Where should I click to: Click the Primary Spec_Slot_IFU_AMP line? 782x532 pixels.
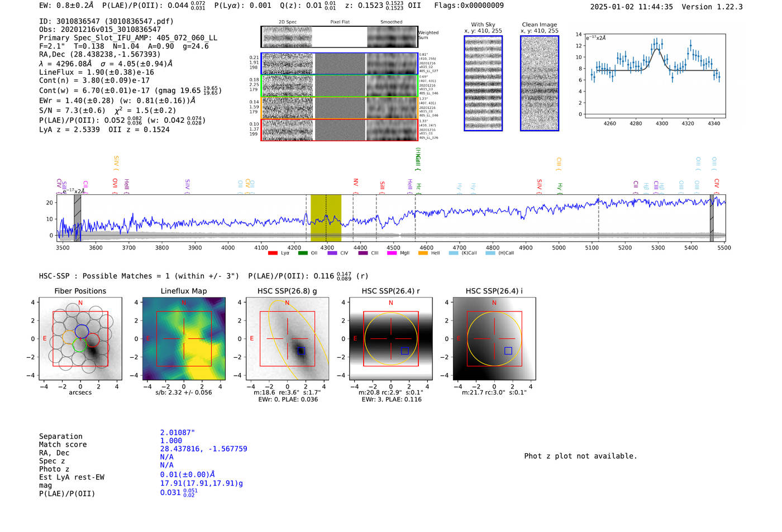pyautogui.click(x=128, y=38)
